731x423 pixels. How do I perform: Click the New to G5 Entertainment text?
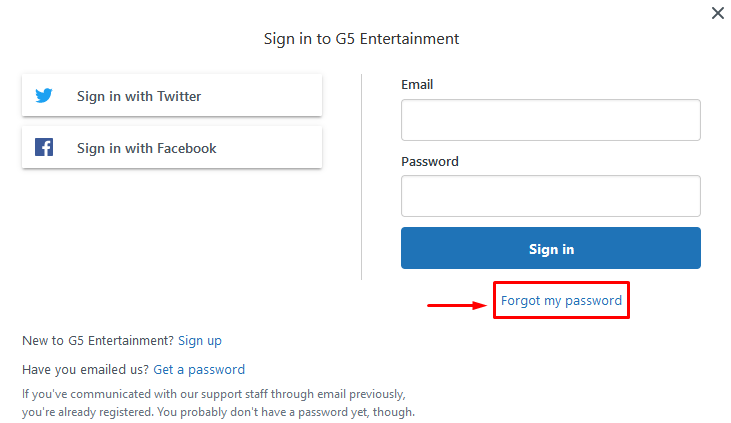[x=98, y=341]
